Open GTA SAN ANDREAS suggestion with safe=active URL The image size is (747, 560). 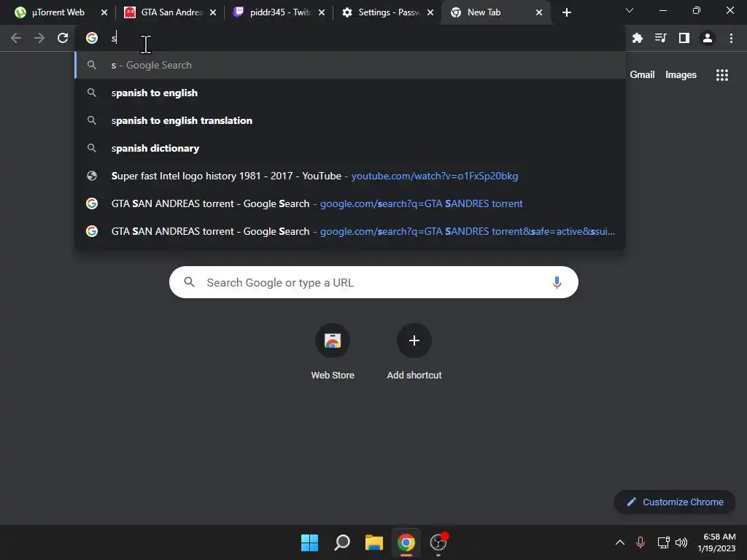click(350, 231)
